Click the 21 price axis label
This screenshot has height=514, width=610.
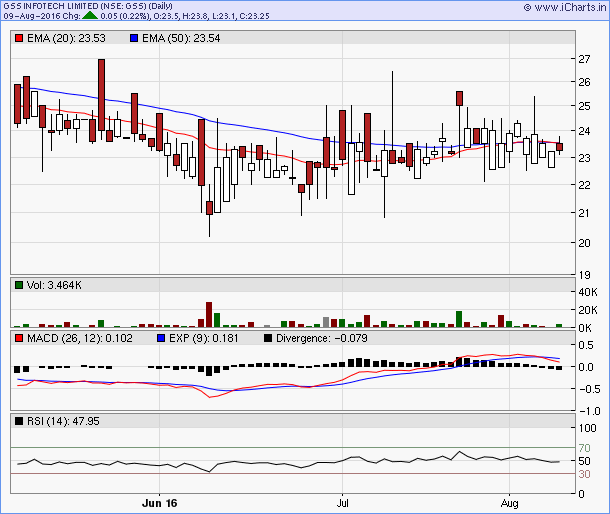584,213
